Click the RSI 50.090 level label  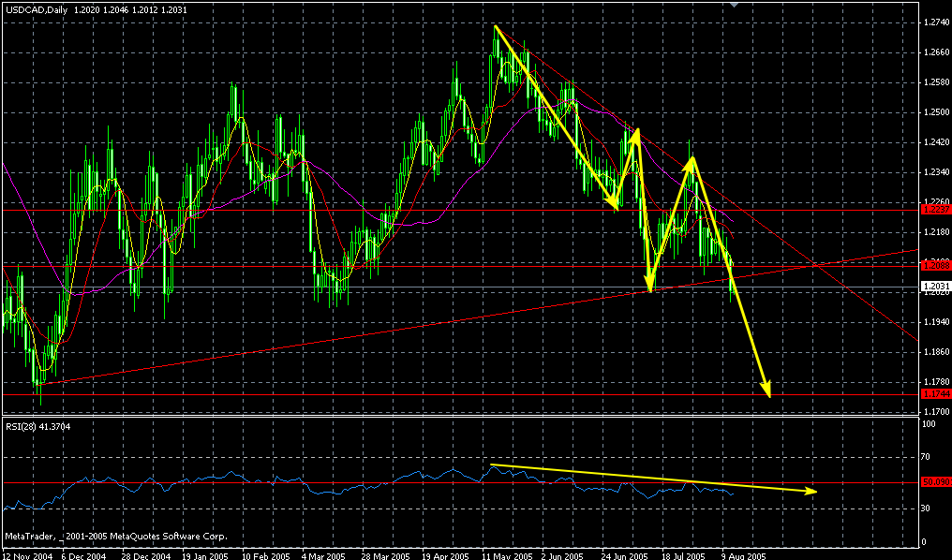pyautogui.click(x=936, y=483)
